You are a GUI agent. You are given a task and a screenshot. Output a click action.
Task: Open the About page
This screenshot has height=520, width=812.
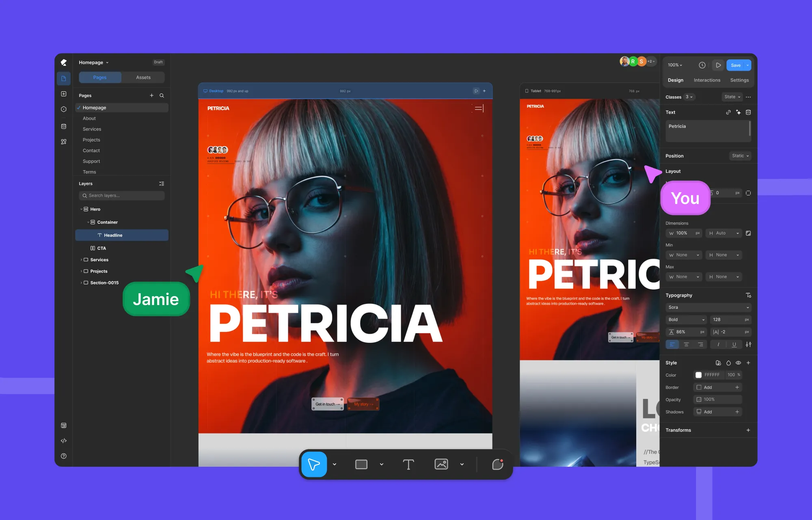coord(89,118)
